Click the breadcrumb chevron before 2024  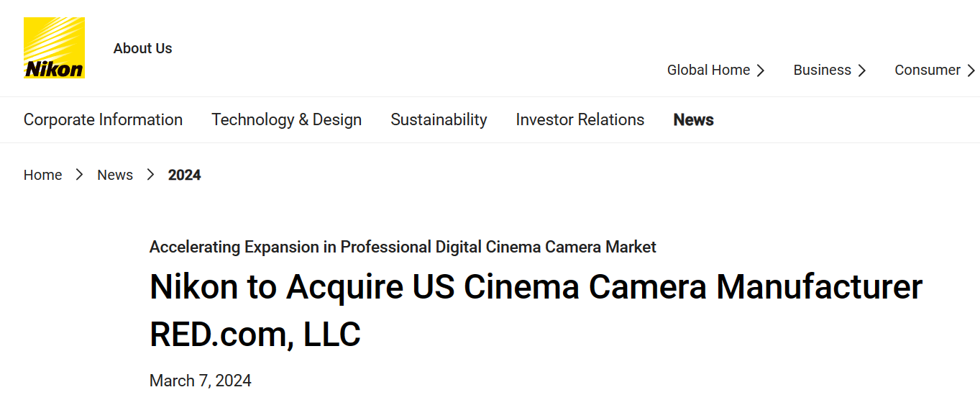click(x=150, y=175)
